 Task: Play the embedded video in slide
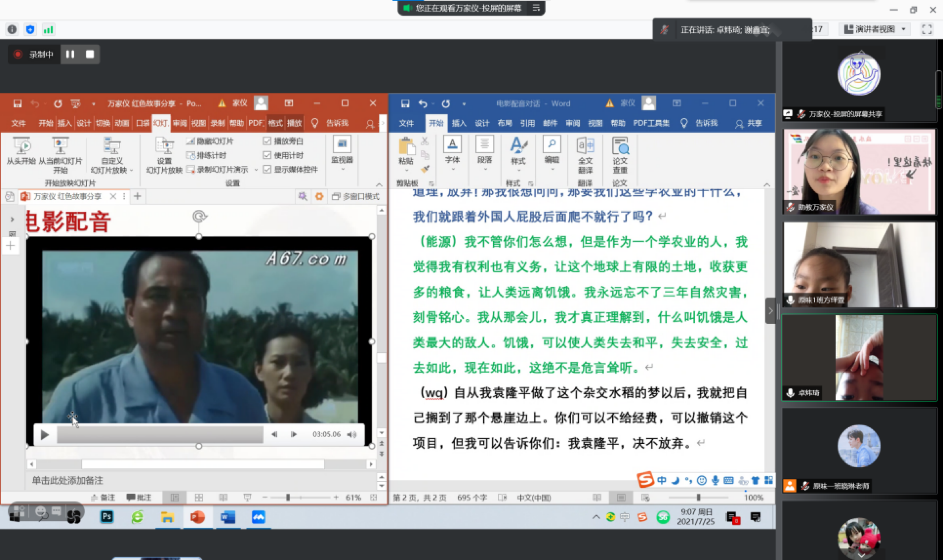coord(44,435)
